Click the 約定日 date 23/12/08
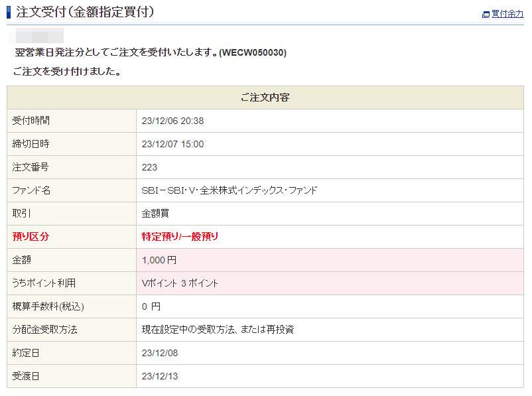 pyautogui.click(x=160, y=353)
